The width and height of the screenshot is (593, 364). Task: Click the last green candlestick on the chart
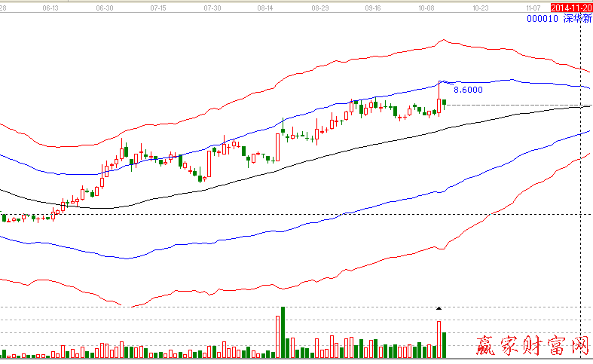(x=445, y=102)
